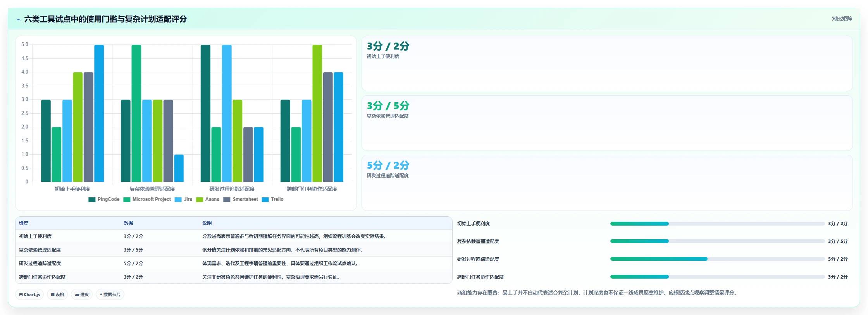Screen dimensions: 868x315
Task: Click the 复杂依赖管理适配度 x-axis label
Action: [152, 189]
